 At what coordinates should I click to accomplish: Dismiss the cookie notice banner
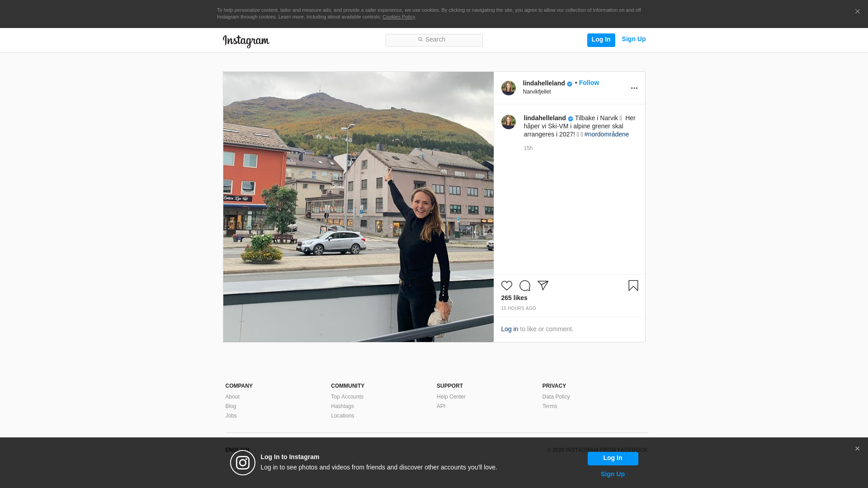pos(857,12)
